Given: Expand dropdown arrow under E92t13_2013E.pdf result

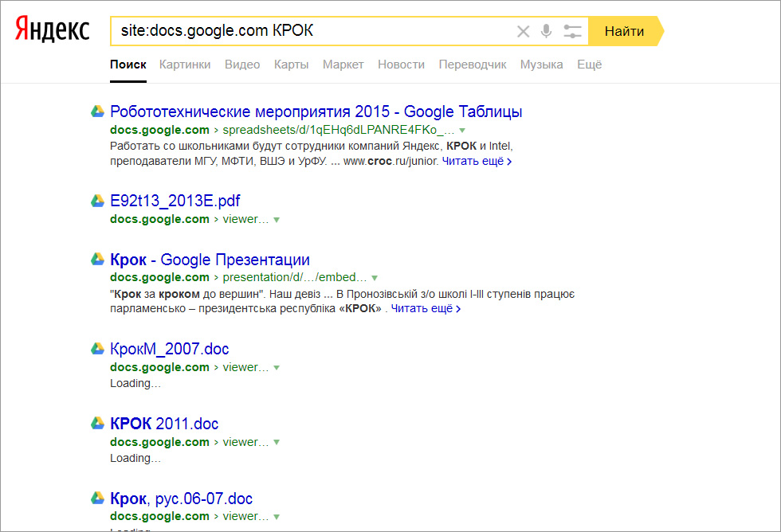Looking at the screenshot, I should 277,220.
